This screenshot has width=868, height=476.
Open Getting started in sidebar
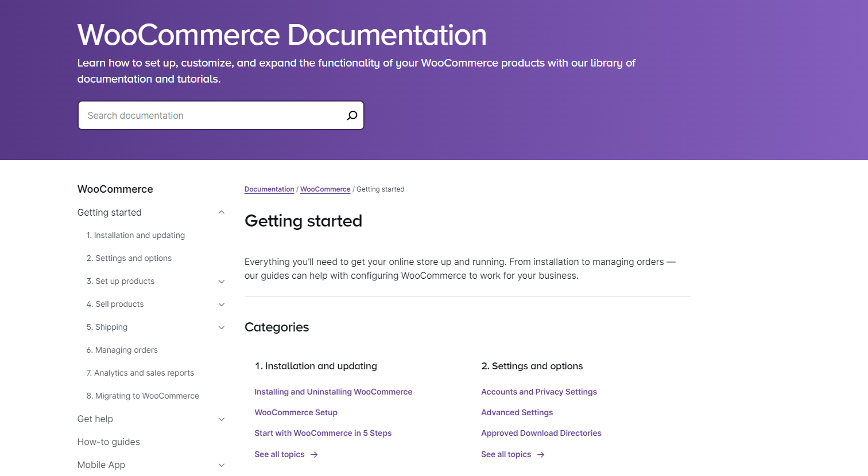click(109, 212)
